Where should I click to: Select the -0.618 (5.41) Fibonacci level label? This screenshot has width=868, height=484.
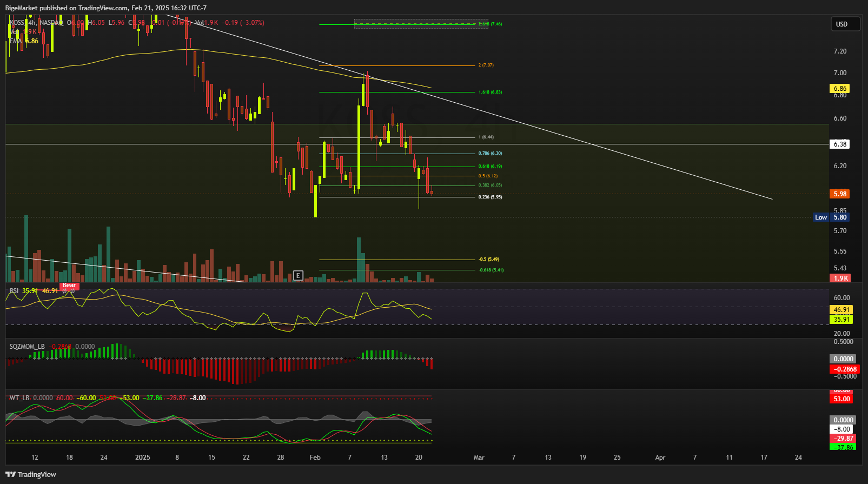(x=491, y=270)
